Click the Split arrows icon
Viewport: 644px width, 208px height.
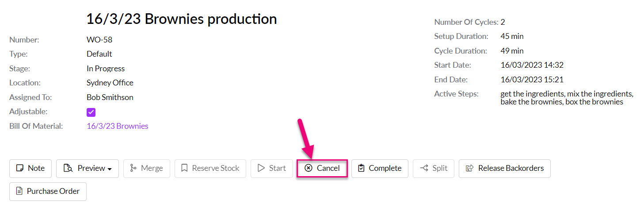(424, 168)
